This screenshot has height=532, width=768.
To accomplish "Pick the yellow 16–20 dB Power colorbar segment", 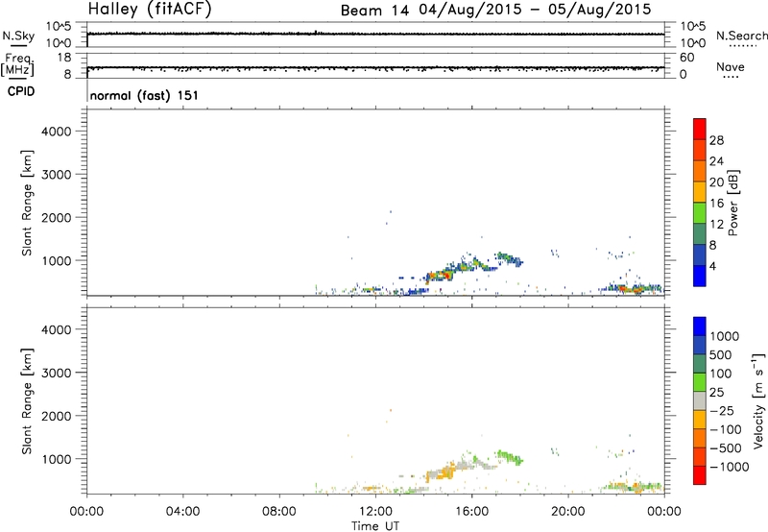I will tap(700, 191).
